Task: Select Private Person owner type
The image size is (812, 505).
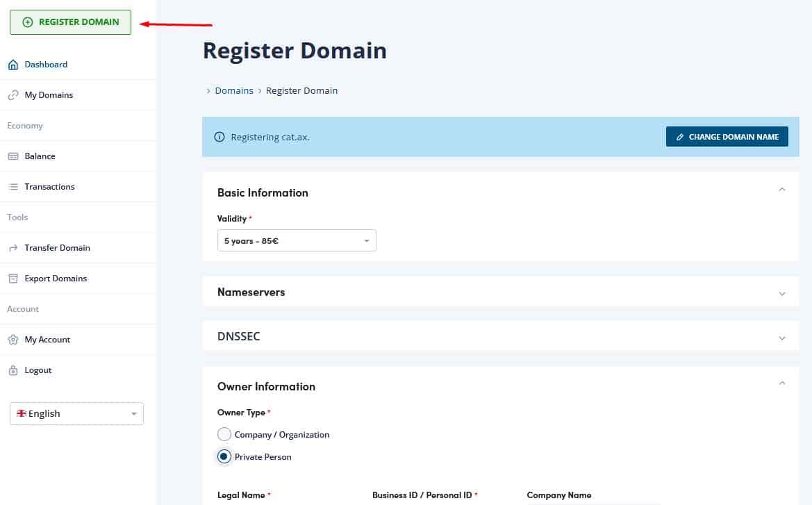Action: (x=224, y=457)
